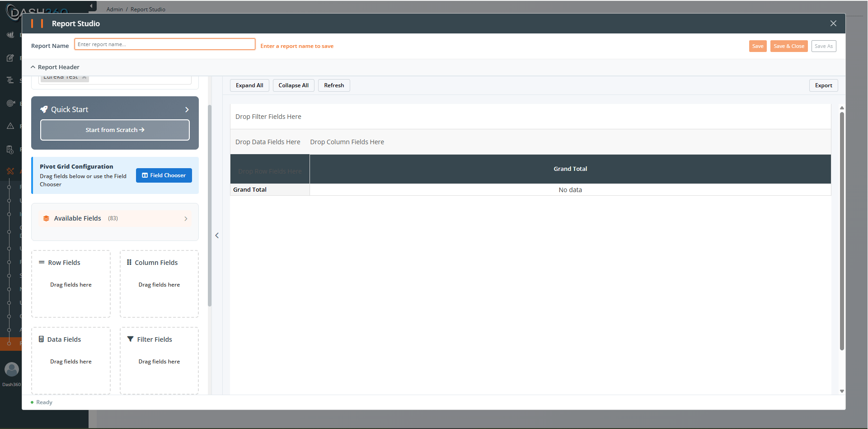
Task: Click the left panel vertical scrollbar
Action: pos(210,206)
